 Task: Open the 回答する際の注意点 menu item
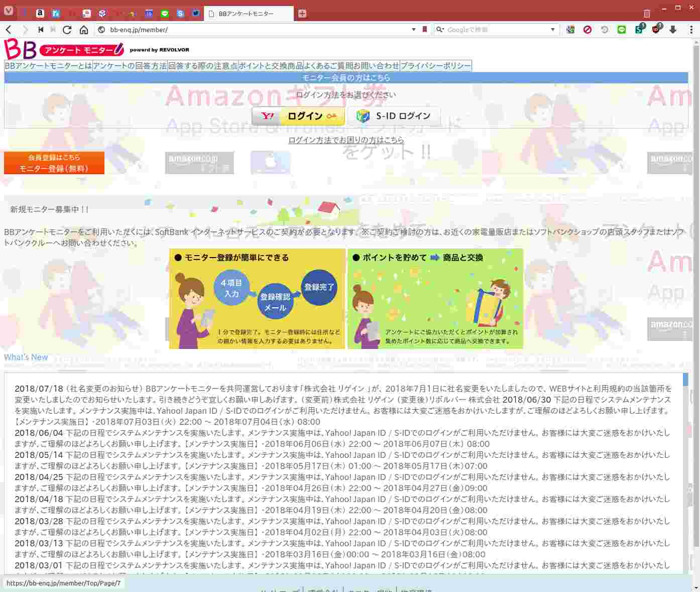coord(203,66)
